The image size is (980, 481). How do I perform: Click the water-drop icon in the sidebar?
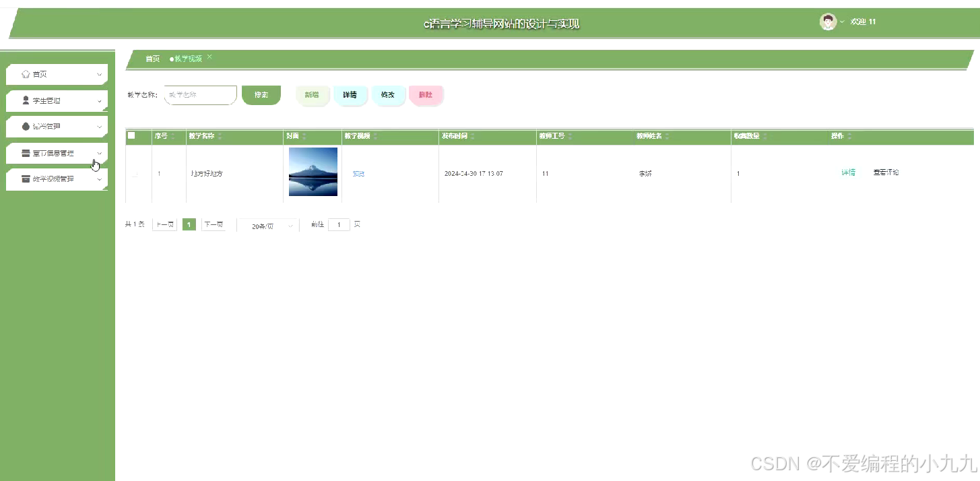[26, 126]
